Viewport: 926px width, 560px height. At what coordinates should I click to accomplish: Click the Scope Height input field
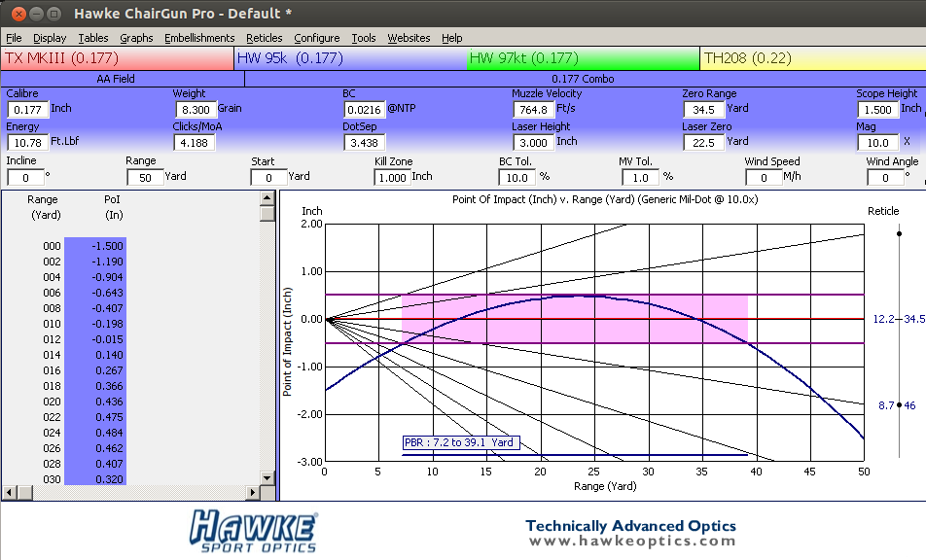point(878,110)
